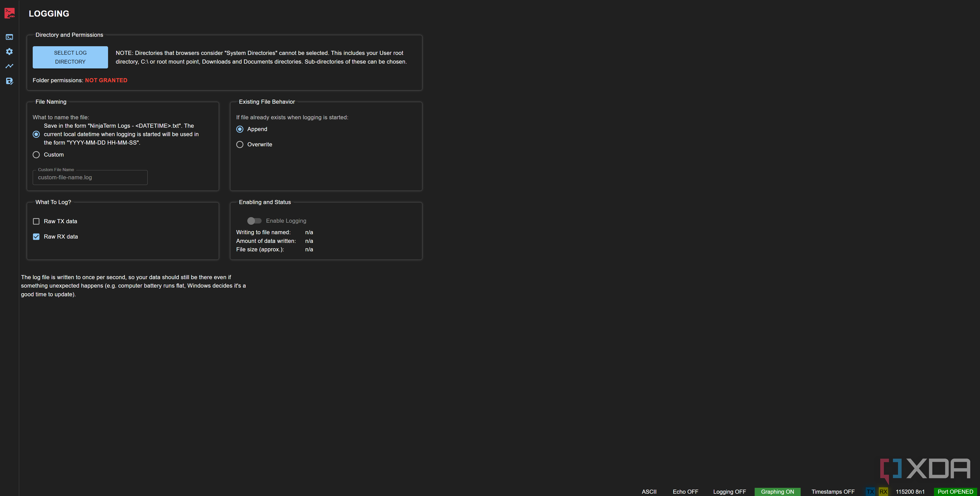Select the NinjaTerm Logs DATETIME naming option
The height and width of the screenshot is (496, 980).
[36, 134]
